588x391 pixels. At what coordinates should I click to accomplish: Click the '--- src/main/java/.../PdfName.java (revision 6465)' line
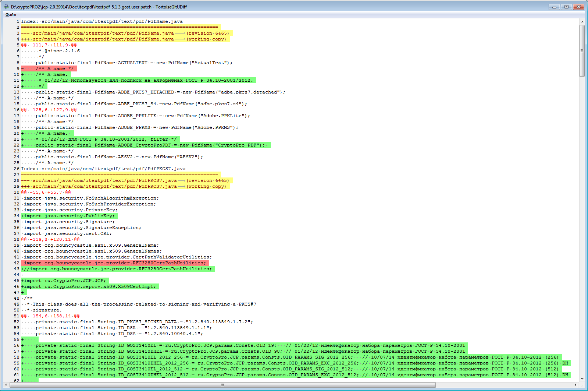pyautogui.click(x=127, y=33)
